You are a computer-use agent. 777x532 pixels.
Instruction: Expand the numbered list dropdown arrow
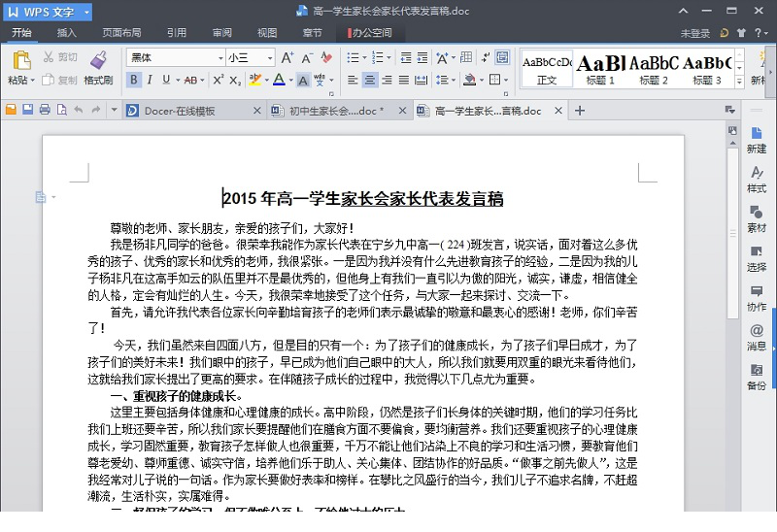point(389,57)
